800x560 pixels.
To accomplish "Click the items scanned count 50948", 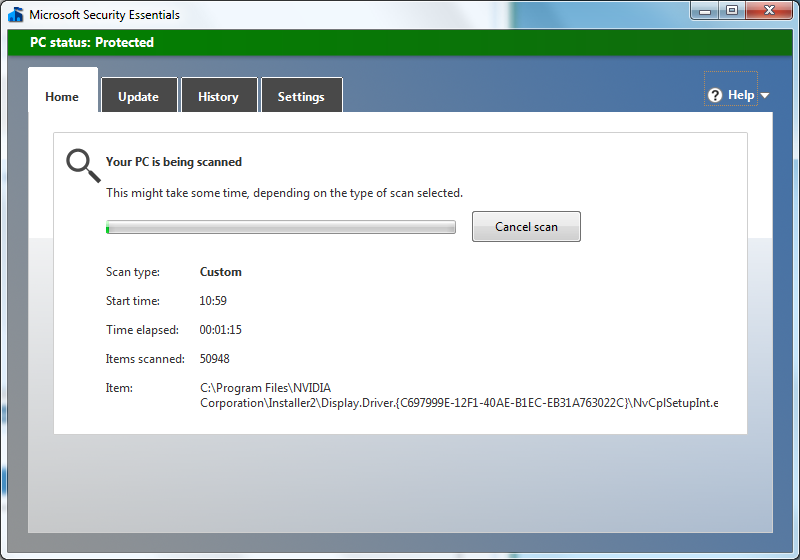I will pyautogui.click(x=214, y=359).
